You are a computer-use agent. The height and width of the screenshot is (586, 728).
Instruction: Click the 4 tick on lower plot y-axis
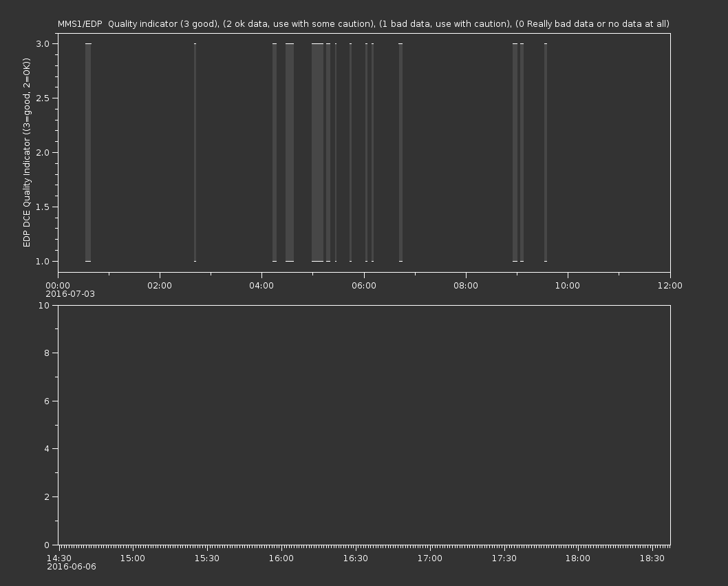click(x=47, y=449)
